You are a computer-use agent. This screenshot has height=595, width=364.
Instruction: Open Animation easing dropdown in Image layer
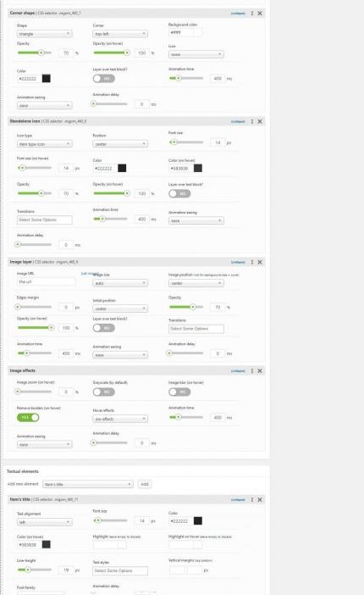coord(120,355)
